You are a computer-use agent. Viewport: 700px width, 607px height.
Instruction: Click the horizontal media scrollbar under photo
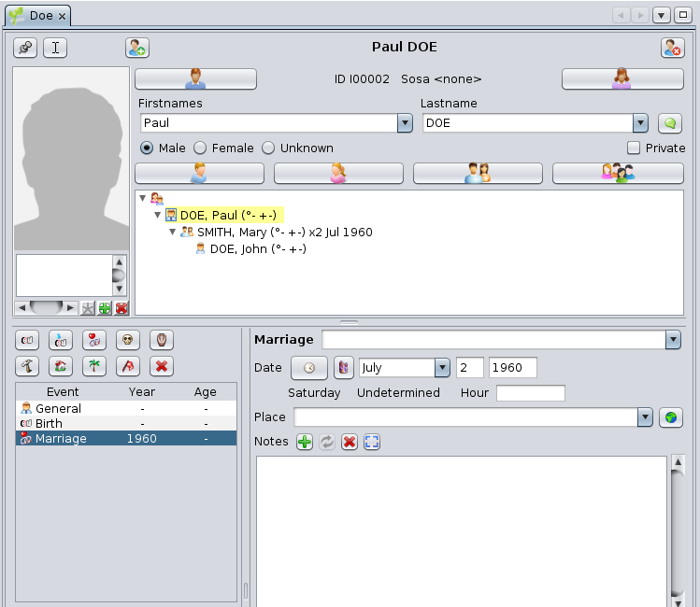tap(46, 308)
